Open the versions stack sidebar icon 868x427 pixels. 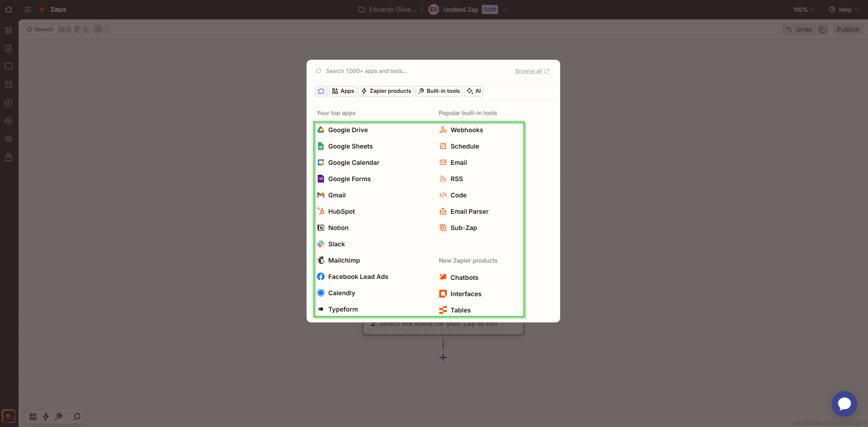(x=9, y=157)
